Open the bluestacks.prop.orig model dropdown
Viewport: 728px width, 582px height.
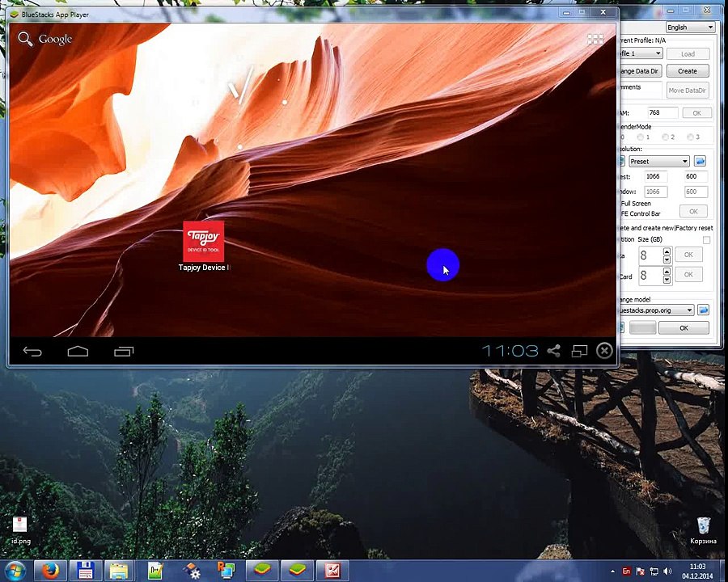657,310
